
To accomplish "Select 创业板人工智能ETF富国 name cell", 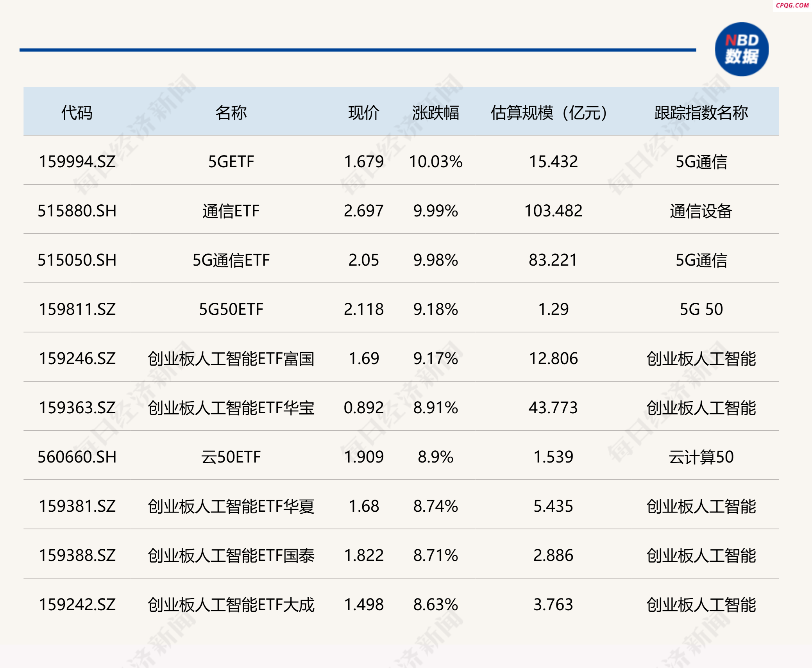I will pyautogui.click(x=231, y=359).
